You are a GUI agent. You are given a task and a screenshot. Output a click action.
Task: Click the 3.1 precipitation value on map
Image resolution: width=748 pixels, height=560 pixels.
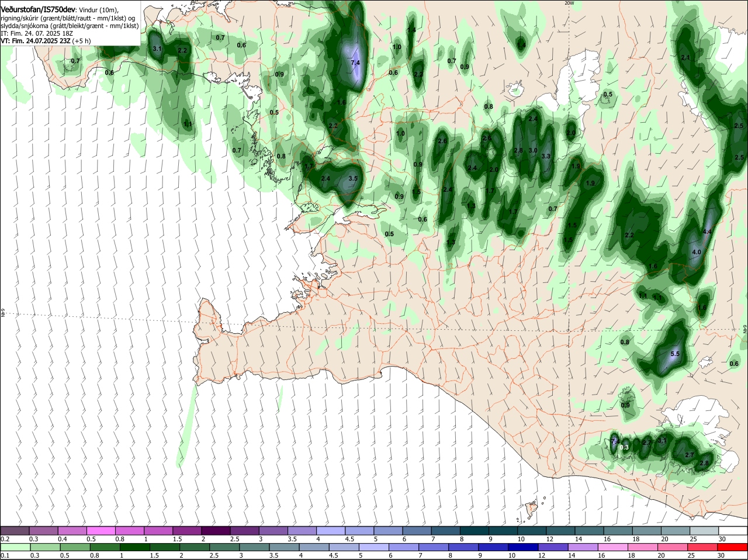[x=157, y=49]
